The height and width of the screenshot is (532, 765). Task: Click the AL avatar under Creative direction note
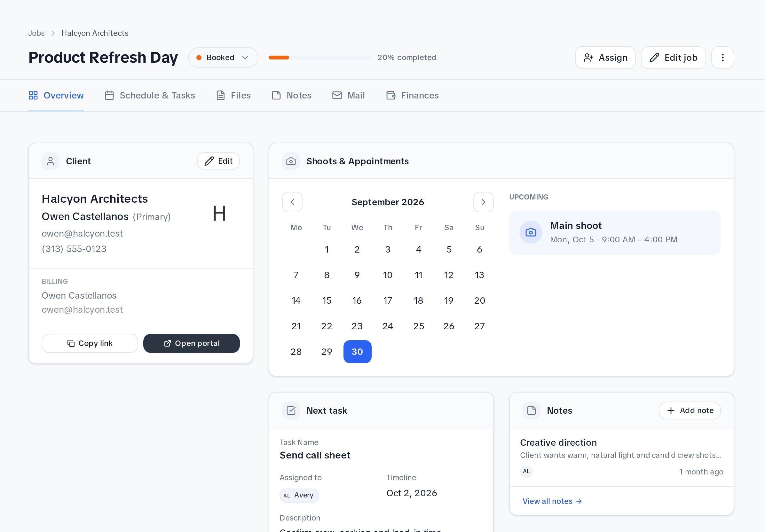526,471
